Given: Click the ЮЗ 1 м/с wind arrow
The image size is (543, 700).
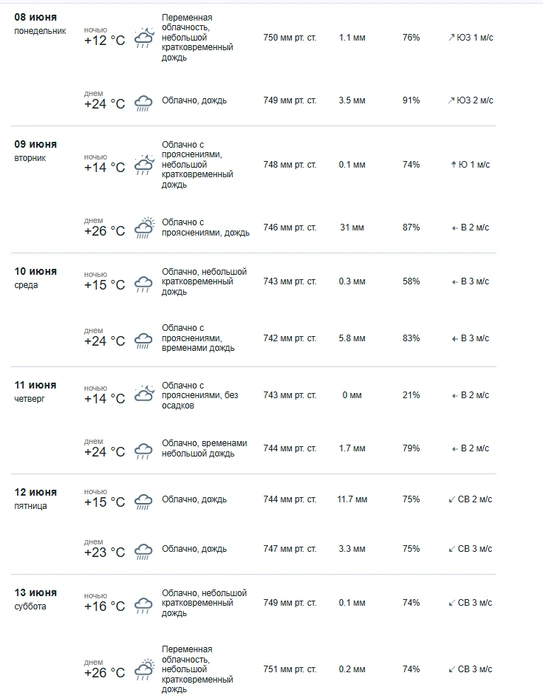Looking at the screenshot, I should (451, 38).
